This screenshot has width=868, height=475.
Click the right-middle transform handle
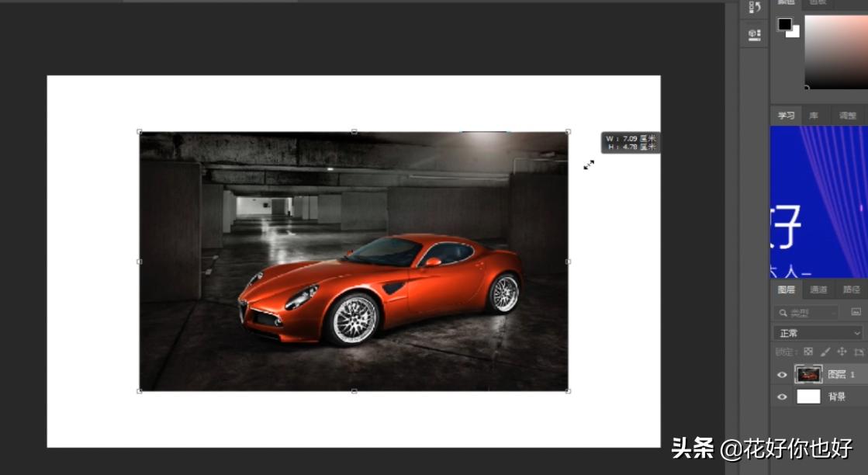point(568,262)
